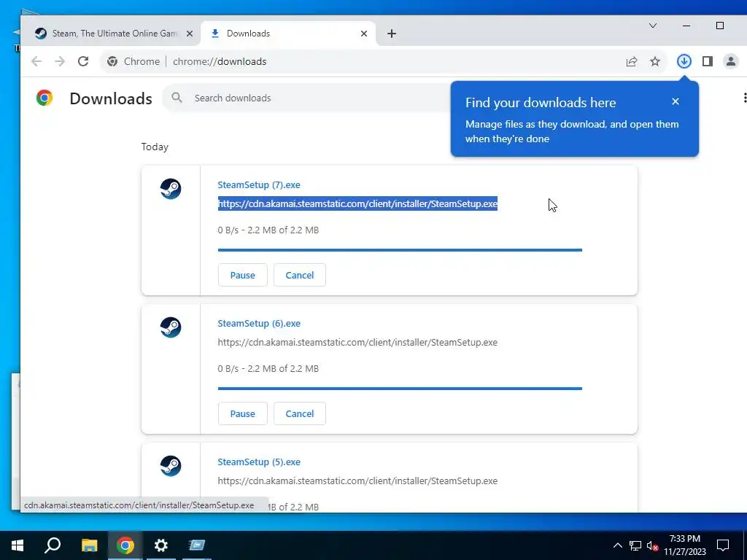Open SteamSetup (7).exe file link
Screen dimensions: 747x560
[x=259, y=184]
